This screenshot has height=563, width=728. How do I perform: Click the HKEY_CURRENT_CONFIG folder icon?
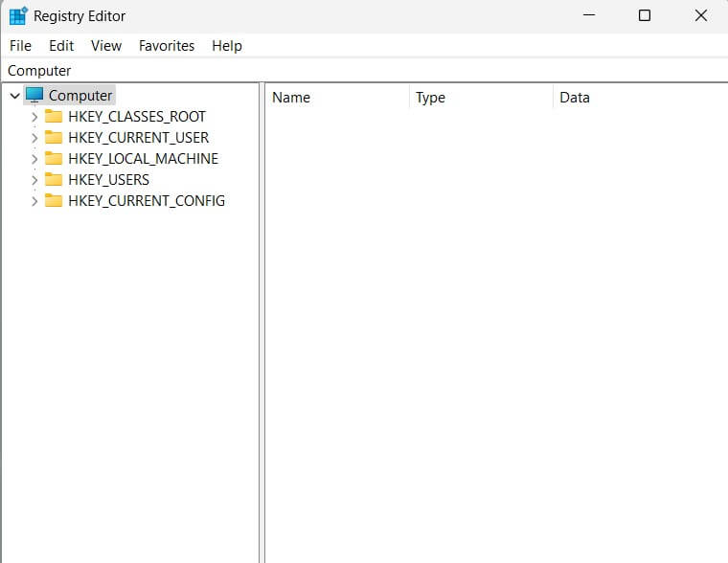tap(54, 200)
